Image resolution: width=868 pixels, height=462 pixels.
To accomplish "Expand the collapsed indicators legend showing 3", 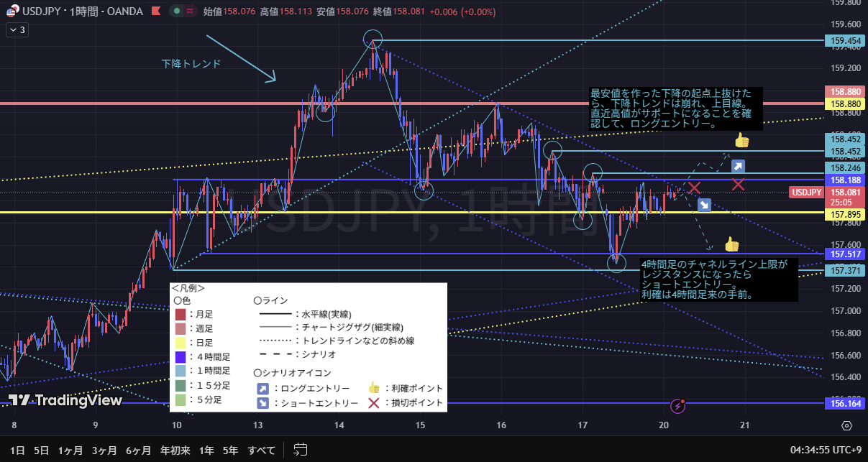I will coord(17,29).
